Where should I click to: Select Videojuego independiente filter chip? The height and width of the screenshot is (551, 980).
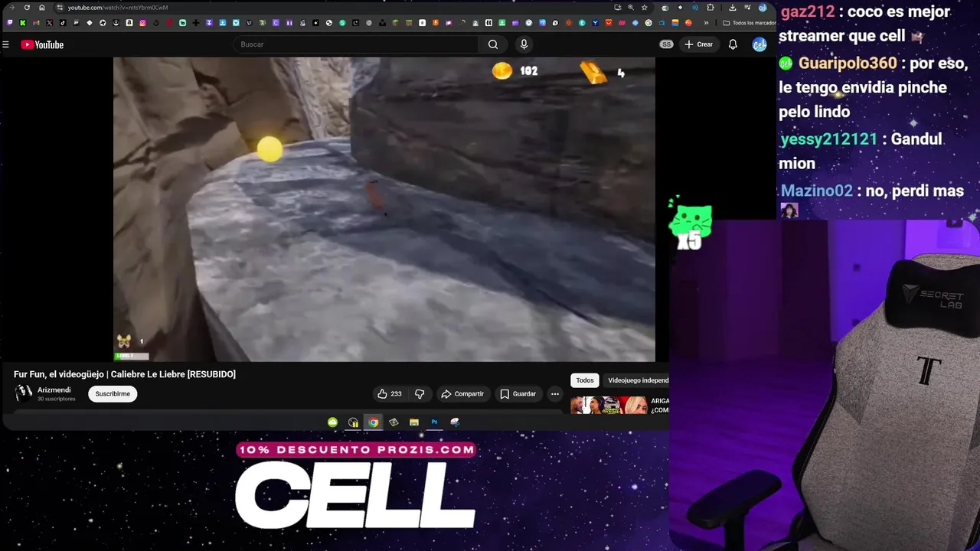pyautogui.click(x=637, y=380)
